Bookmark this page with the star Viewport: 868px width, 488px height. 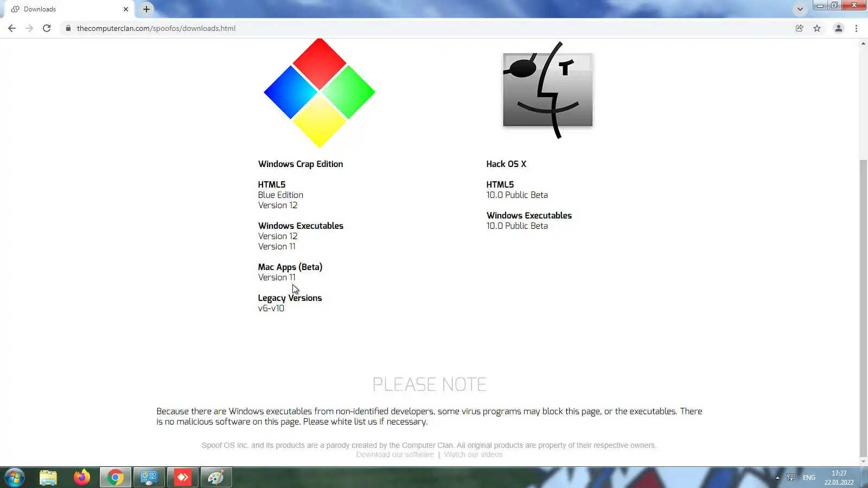pyautogui.click(x=817, y=28)
